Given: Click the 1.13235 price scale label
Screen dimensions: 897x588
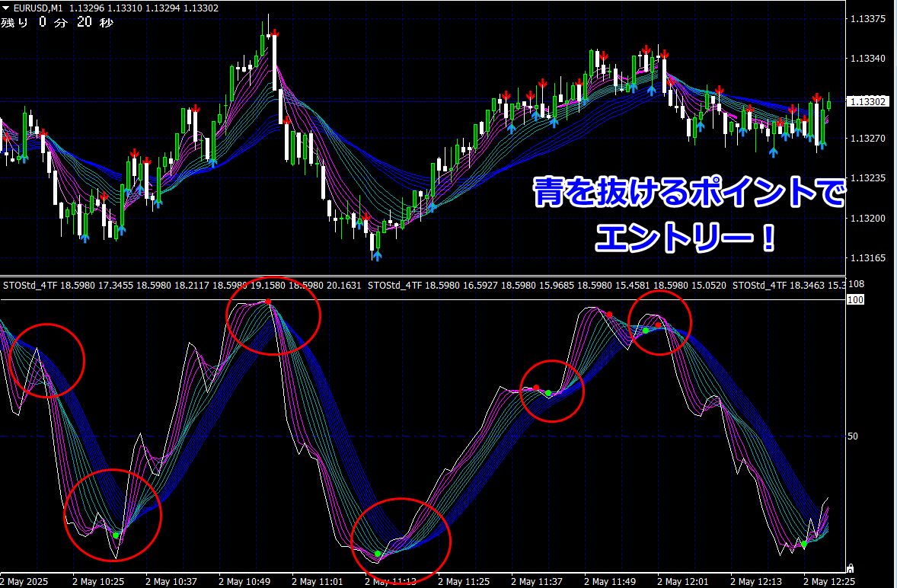Looking at the screenshot, I should (x=868, y=178).
